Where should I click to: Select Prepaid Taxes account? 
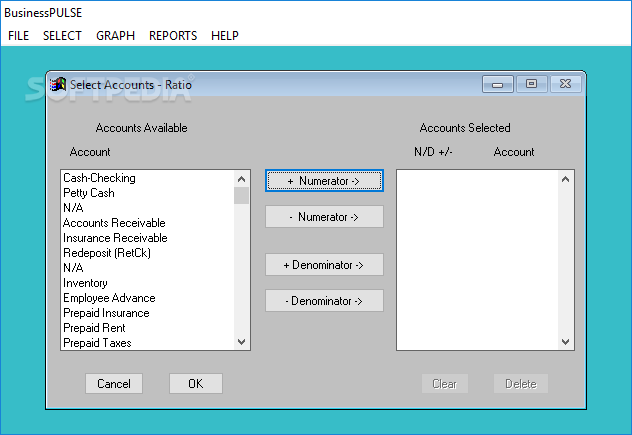coord(148,343)
